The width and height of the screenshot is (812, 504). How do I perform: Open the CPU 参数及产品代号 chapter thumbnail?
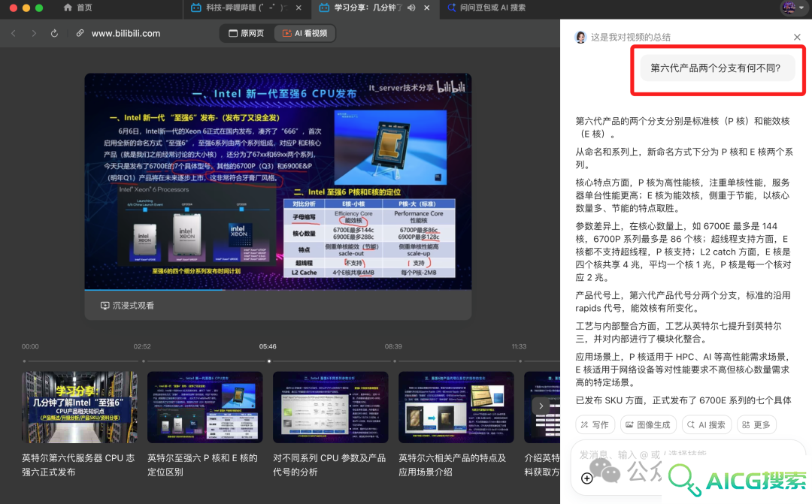point(330,407)
